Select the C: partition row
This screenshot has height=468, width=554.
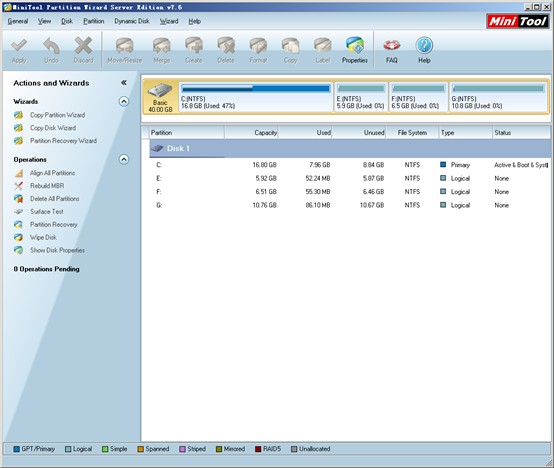tap(350, 165)
